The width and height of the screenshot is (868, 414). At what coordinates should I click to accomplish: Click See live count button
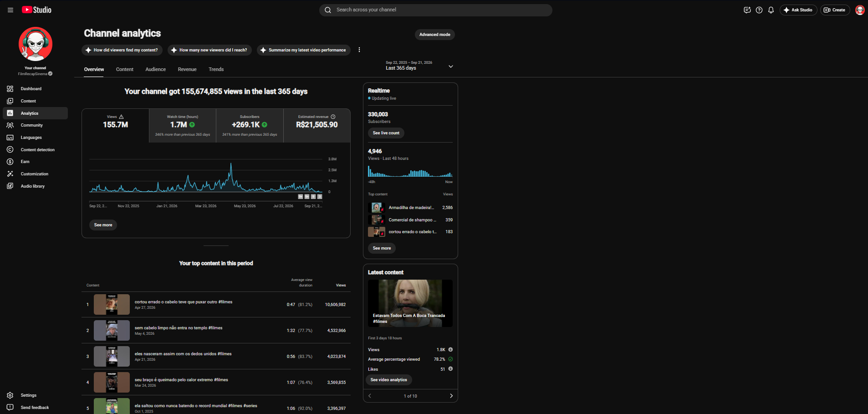click(x=386, y=133)
